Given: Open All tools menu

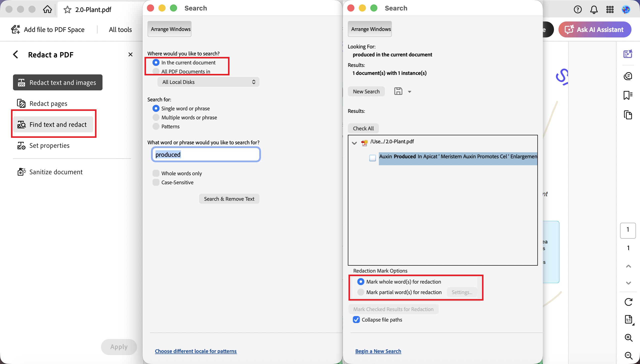Looking at the screenshot, I should point(120,29).
